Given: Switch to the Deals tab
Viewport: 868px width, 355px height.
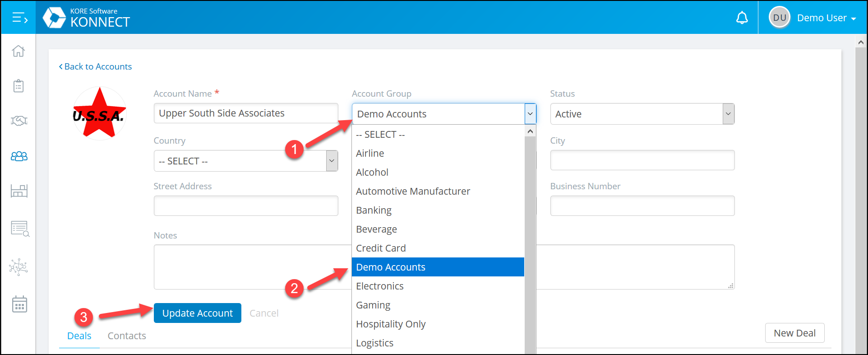Looking at the screenshot, I should click(79, 336).
